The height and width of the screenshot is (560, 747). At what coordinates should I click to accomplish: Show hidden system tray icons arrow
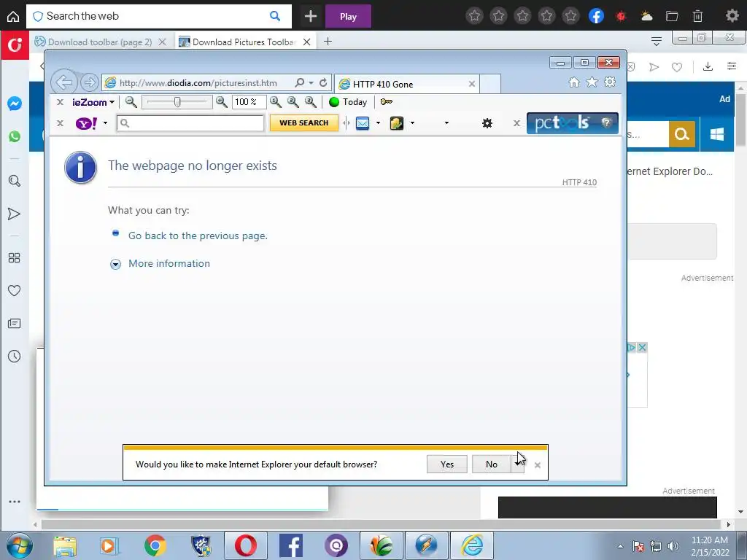(620, 546)
